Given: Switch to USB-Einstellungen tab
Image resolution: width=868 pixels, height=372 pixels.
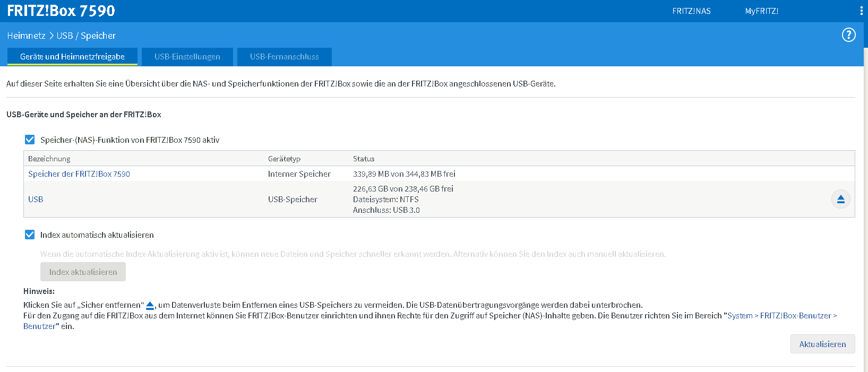Looking at the screenshot, I should point(187,57).
